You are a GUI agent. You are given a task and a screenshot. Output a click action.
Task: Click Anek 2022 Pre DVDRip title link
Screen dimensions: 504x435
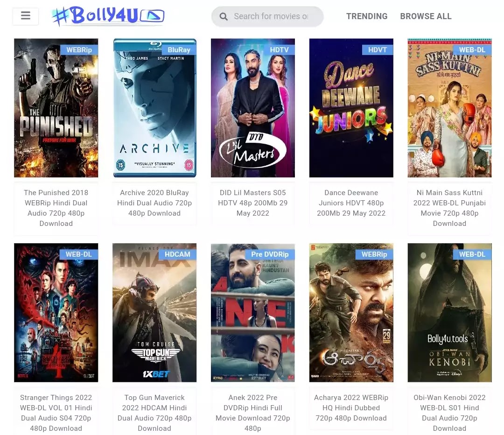pos(252,413)
